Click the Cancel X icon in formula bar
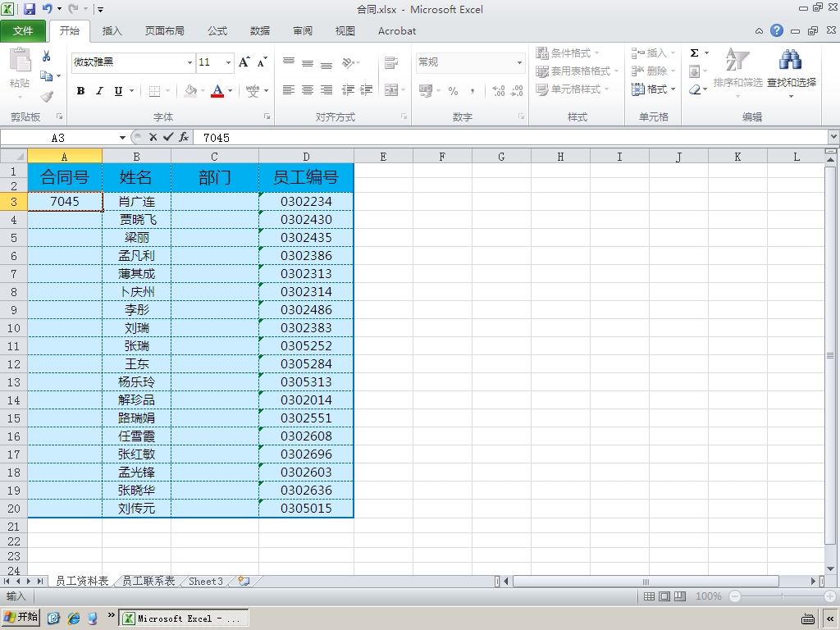 (153, 137)
